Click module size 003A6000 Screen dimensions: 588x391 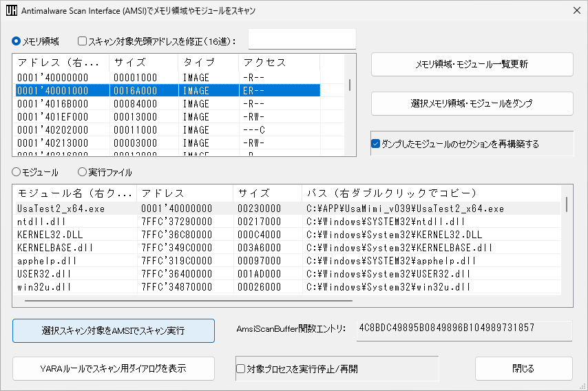(259, 249)
